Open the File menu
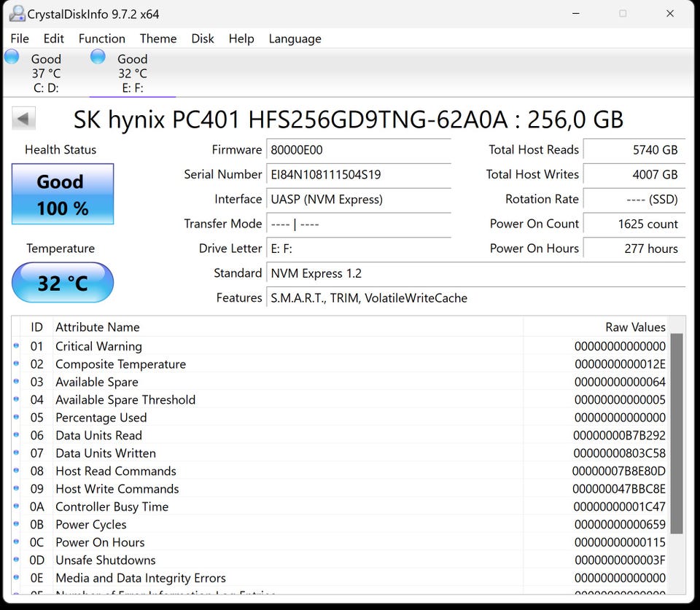The height and width of the screenshot is (610, 700). click(20, 39)
